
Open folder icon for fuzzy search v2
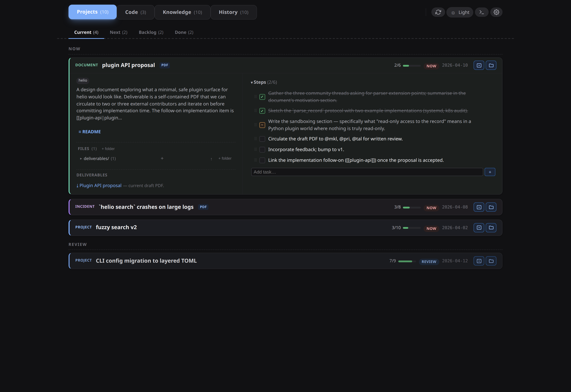(491, 228)
